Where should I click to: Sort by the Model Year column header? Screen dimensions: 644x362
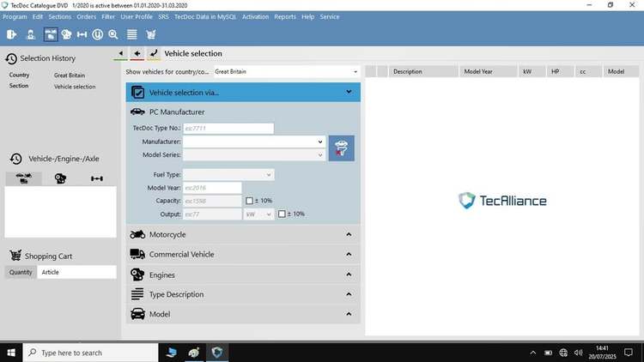click(x=488, y=71)
